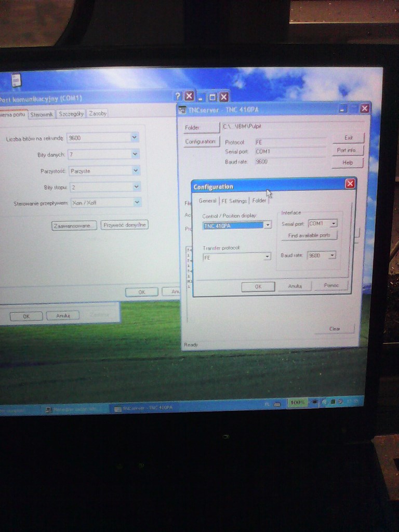Open the Liczba bitów na sekundę dropdown

coord(103,137)
